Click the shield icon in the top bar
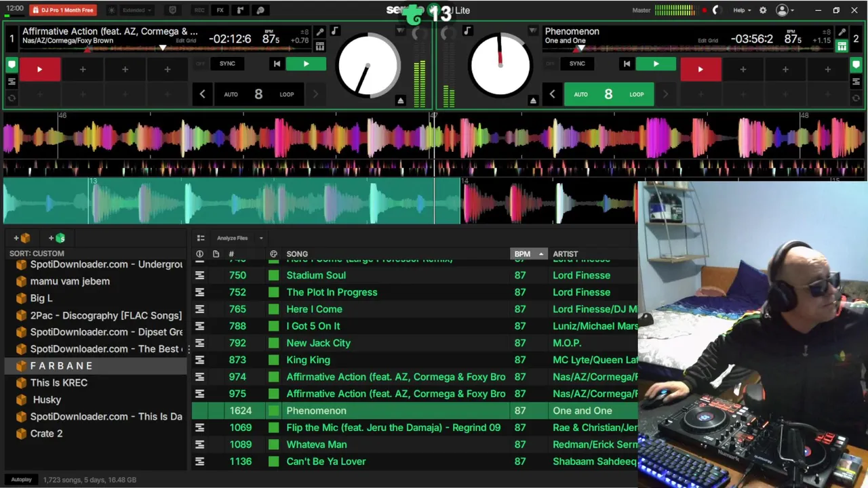Viewport: 868px width, 488px height. (x=172, y=10)
